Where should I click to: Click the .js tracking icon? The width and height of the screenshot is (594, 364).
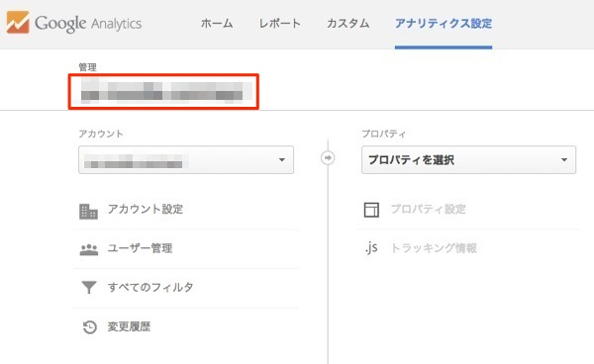371,247
